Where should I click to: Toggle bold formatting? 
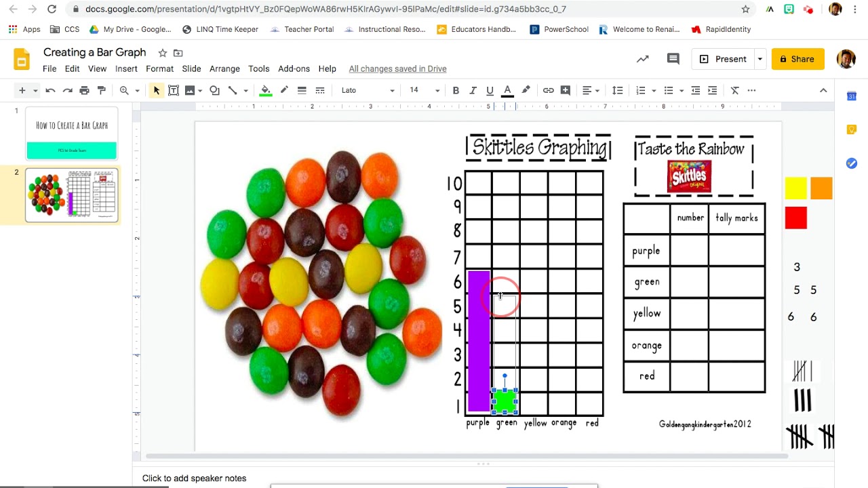point(456,90)
